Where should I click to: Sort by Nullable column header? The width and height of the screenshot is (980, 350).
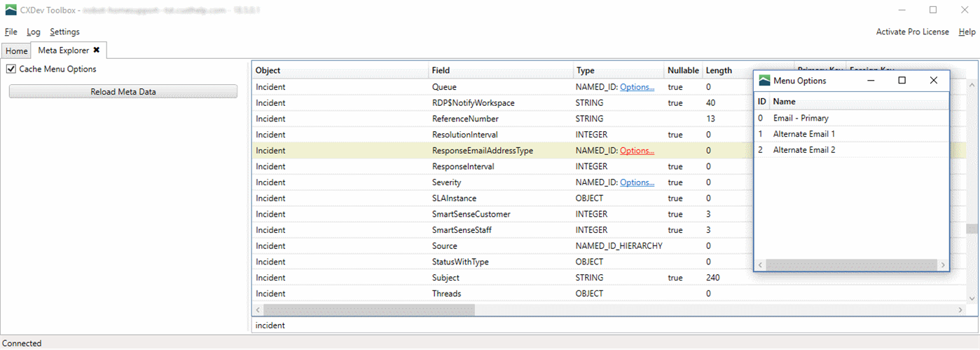683,70
